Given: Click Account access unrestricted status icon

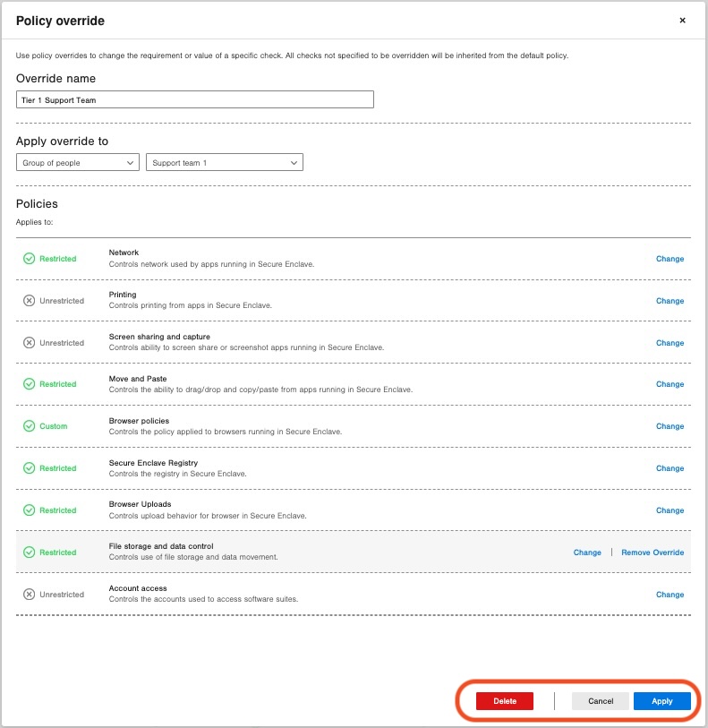Looking at the screenshot, I should (x=30, y=595).
